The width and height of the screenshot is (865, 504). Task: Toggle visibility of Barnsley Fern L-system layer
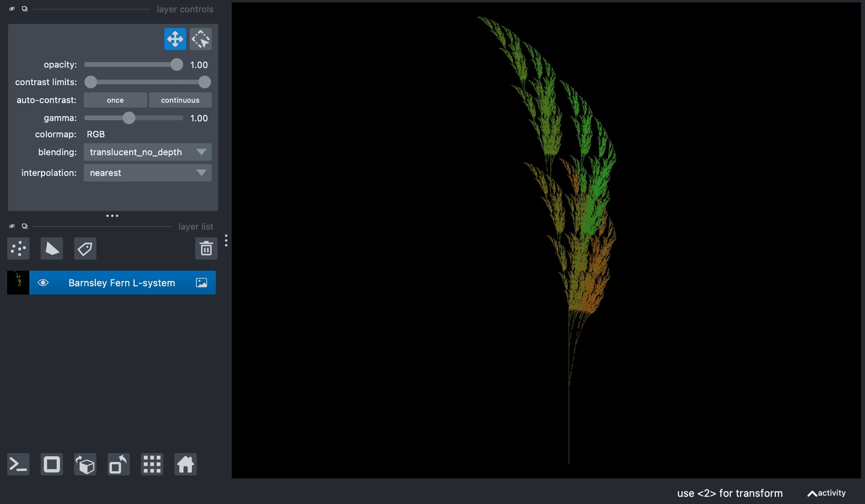pyautogui.click(x=43, y=282)
